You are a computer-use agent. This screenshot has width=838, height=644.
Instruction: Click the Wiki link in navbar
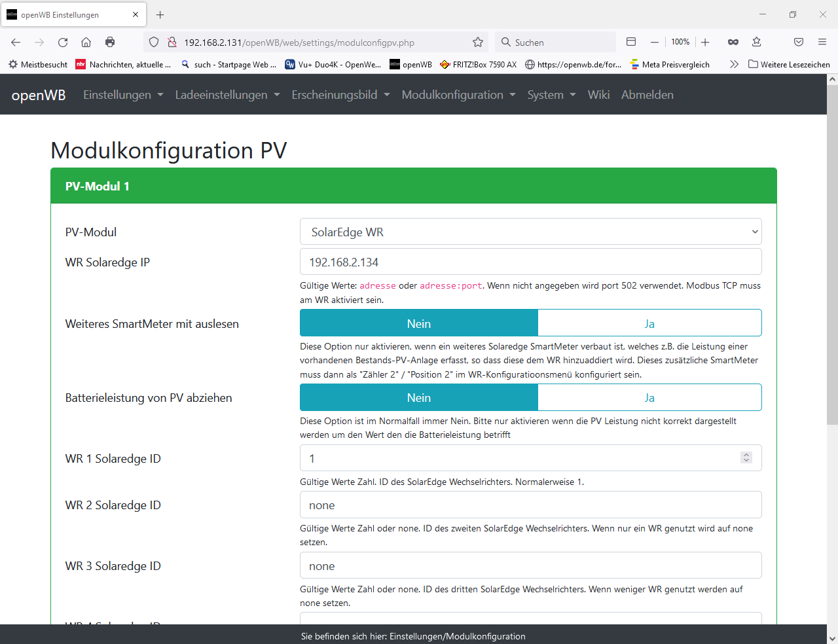tap(598, 95)
